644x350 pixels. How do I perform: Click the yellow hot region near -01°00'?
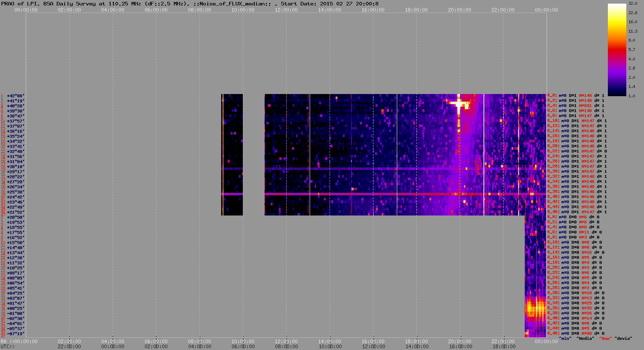pos(535,308)
